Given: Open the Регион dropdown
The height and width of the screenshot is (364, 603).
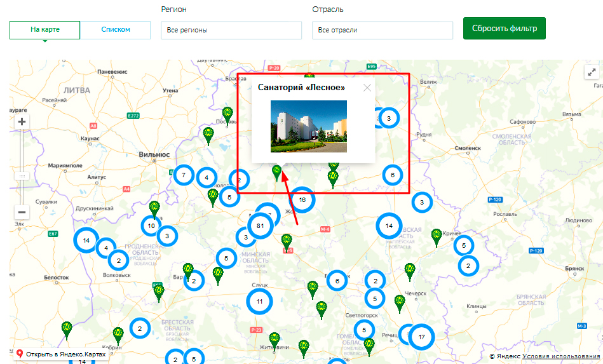Looking at the screenshot, I should pyautogui.click(x=231, y=30).
